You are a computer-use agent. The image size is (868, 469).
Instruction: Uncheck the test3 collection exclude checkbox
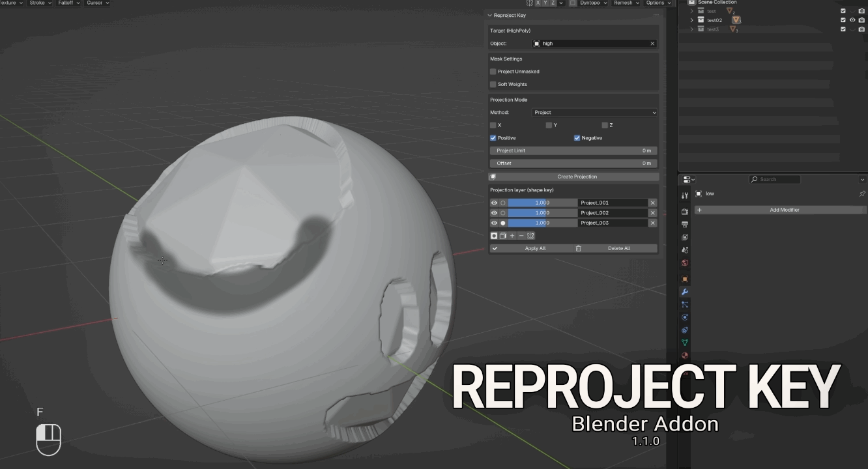pos(843,29)
